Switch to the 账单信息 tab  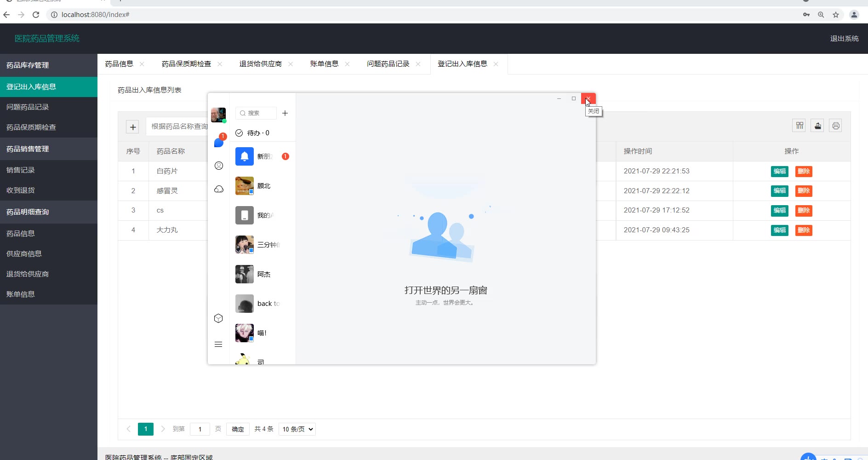[x=324, y=64]
